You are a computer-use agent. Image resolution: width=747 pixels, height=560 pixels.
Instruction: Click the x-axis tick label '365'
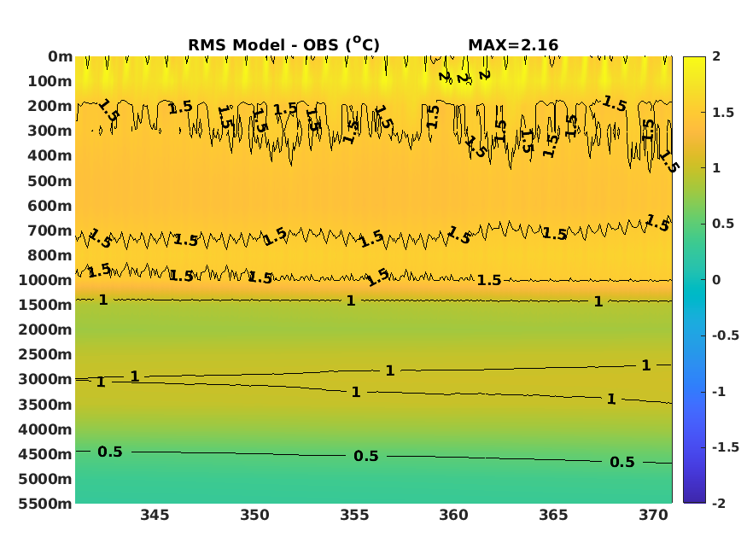(553, 516)
